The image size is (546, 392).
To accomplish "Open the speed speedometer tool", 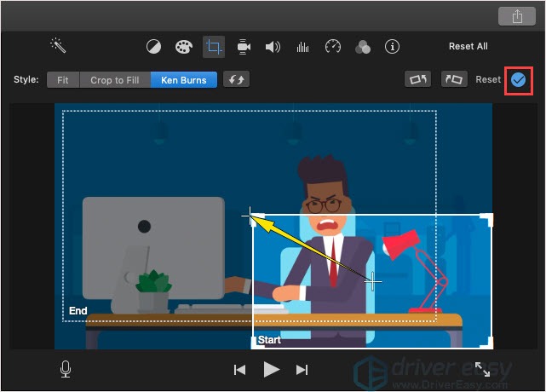I will click(x=333, y=46).
